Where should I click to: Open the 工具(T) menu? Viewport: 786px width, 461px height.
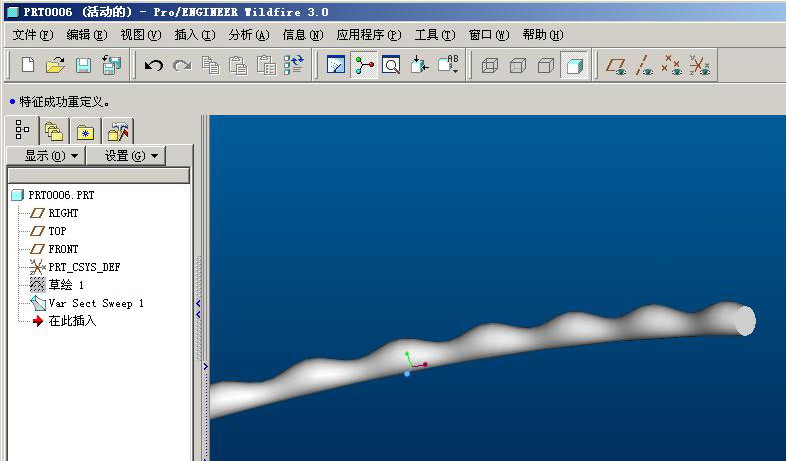tap(435, 35)
